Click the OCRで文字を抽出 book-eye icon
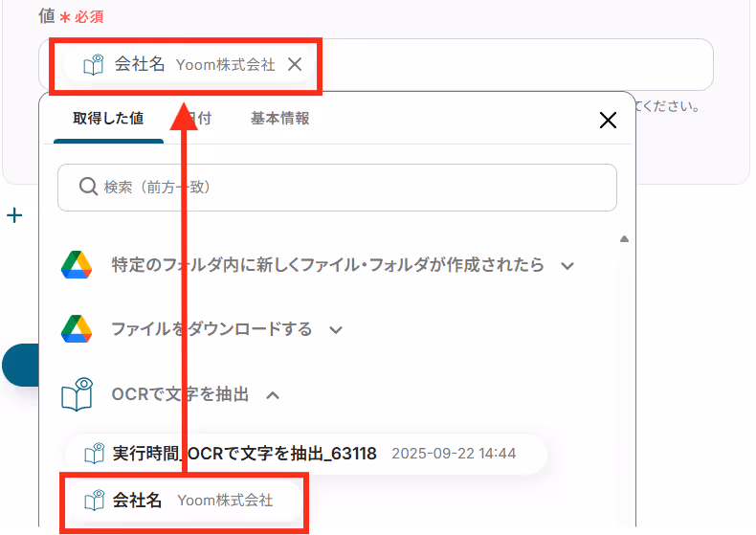Viewport: 756px width, 535px height. 78,394
